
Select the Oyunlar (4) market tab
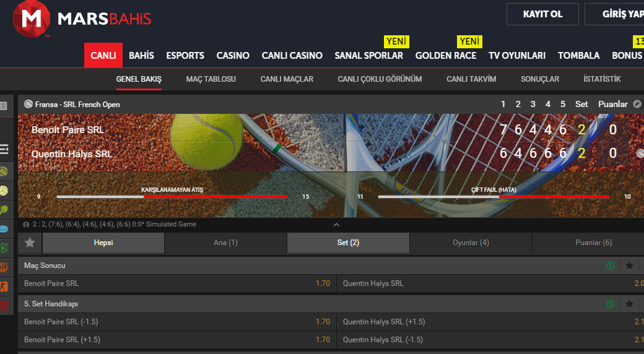coord(471,243)
